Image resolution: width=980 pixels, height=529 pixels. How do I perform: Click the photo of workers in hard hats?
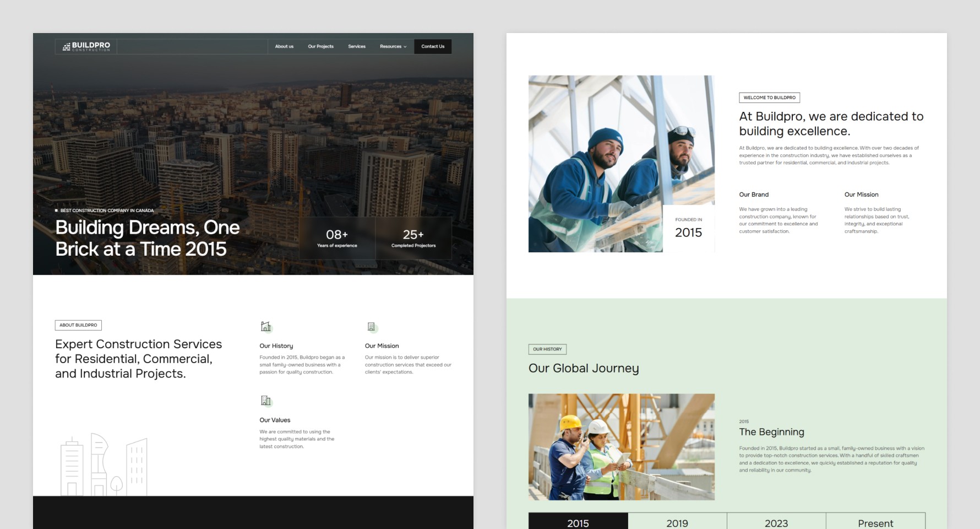tap(622, 447)
